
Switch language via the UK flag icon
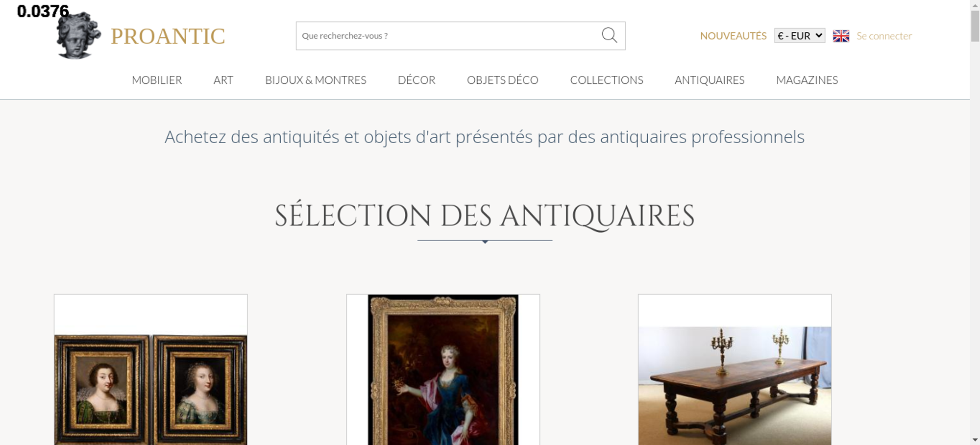841,36
